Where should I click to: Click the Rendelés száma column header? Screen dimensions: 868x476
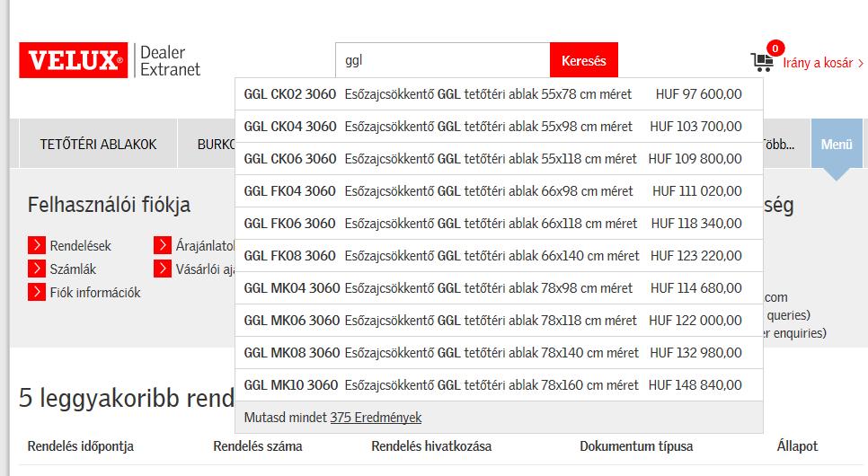258,446
